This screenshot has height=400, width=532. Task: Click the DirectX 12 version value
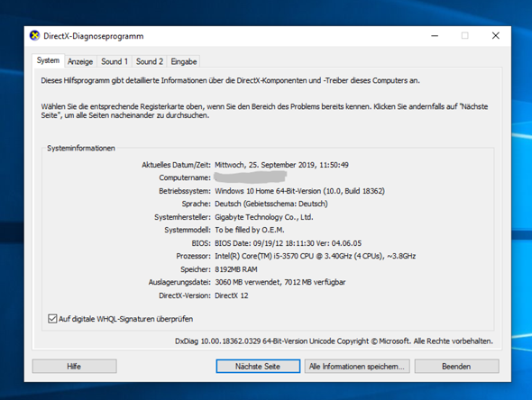tap(232, 295)
